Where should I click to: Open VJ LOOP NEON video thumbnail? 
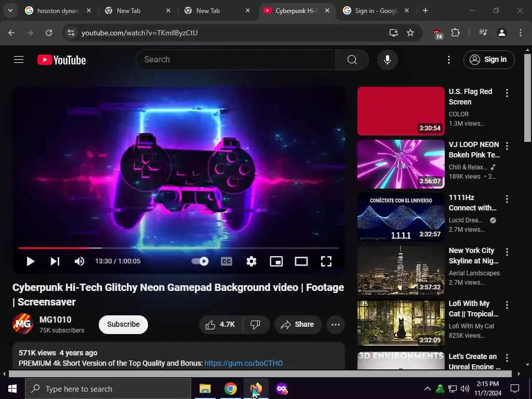click(x=401, y=164)
